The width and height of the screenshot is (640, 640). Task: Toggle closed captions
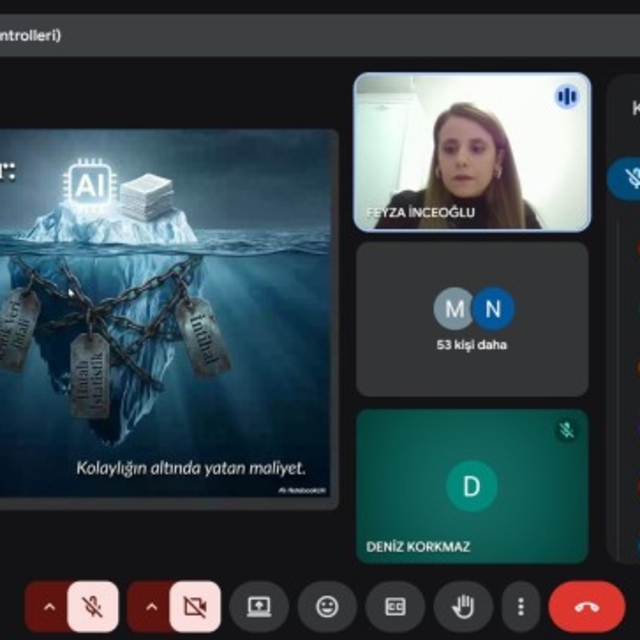pyautogui.click(x=395, y=606)
